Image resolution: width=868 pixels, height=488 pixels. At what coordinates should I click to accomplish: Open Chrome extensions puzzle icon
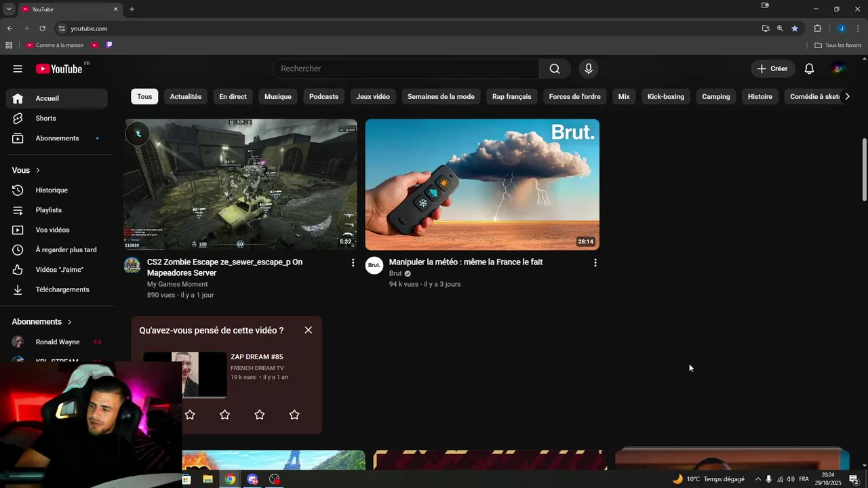click(817, 28)
